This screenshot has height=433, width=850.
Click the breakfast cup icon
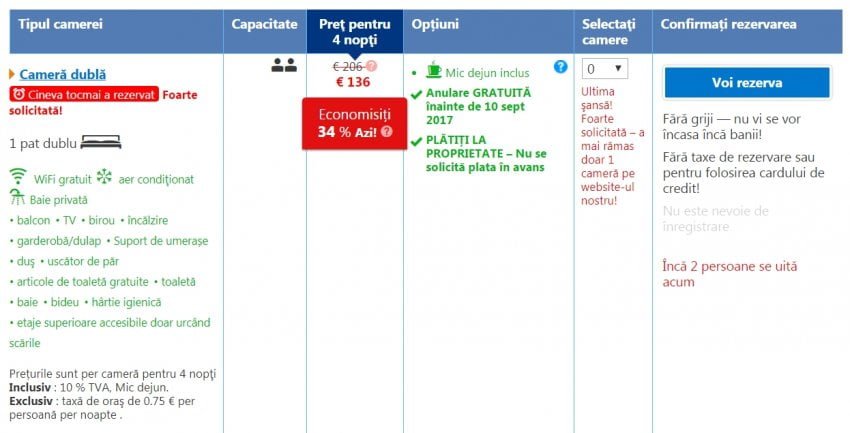click(x=433, y=70)
